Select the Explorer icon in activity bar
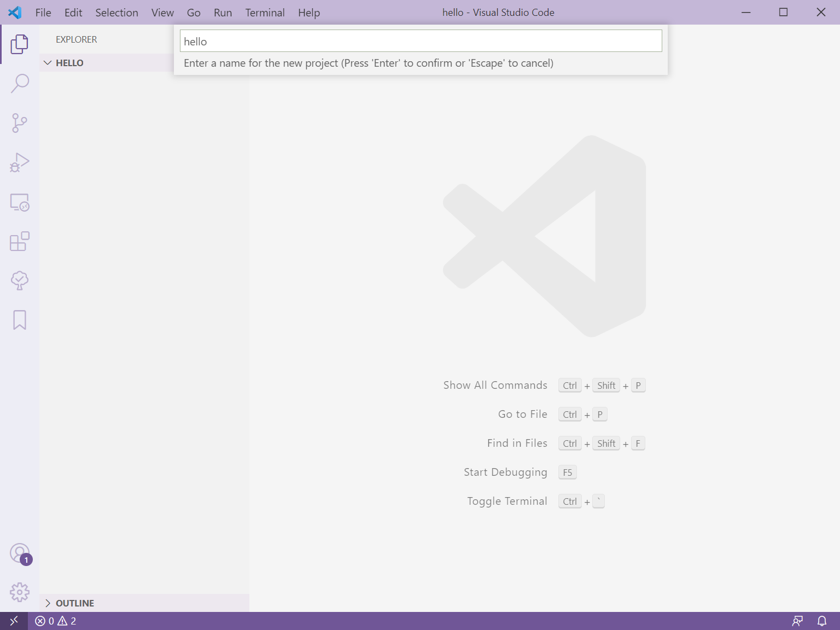The image size is (840, 630). coord(20,44)
